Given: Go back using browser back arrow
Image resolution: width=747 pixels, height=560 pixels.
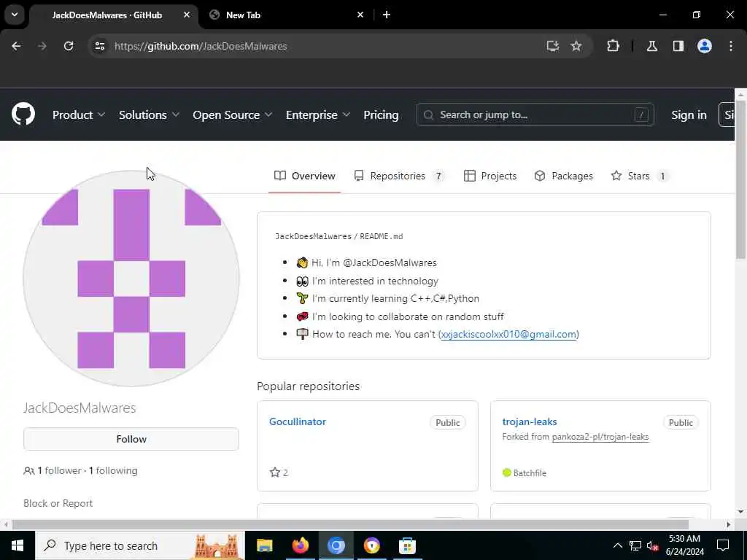Looking at the screenshot, I should [x=16, y=46].
